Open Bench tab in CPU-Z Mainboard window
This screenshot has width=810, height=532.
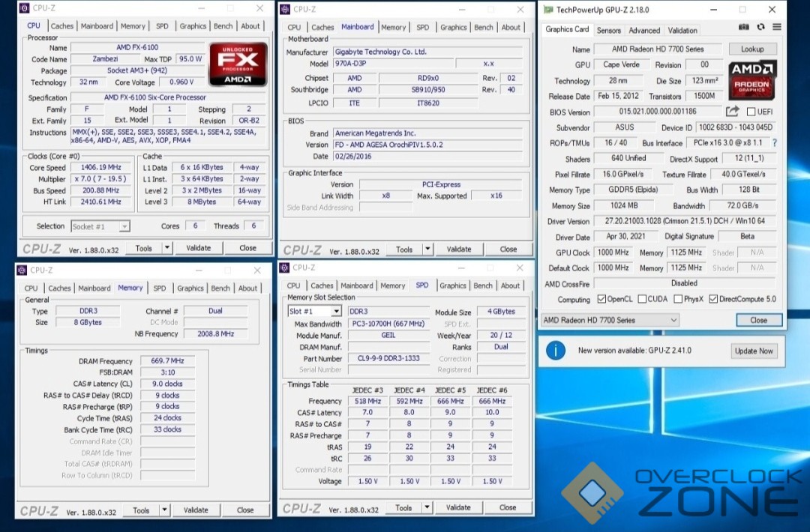point(484,27)
